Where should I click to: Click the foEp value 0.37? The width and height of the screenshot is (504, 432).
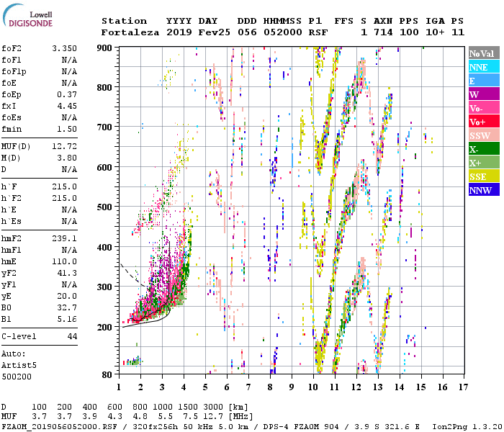coord(67,94)
